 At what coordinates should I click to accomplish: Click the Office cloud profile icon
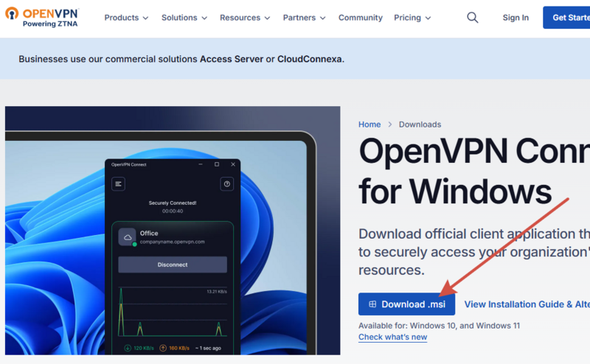[x=128, y=237]
